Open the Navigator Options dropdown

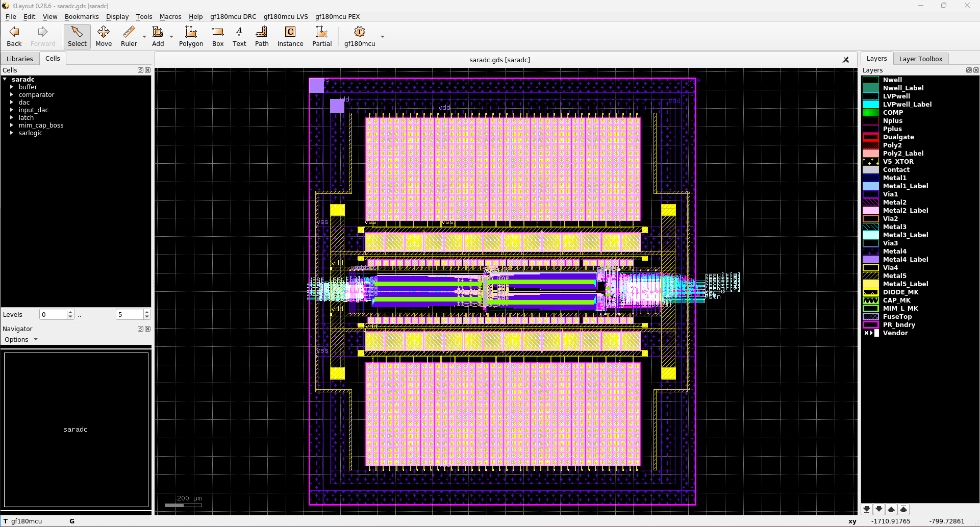click(21, 340)
